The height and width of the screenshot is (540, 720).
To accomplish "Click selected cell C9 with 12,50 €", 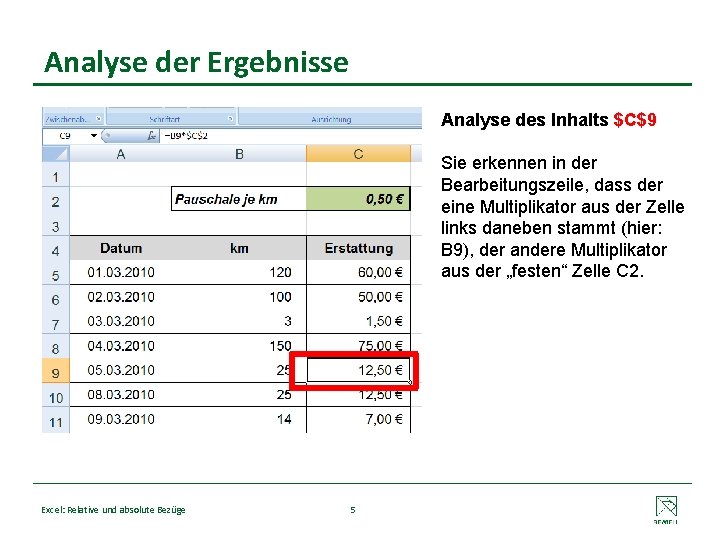I will pyautogui.click(x=358, y=370).
